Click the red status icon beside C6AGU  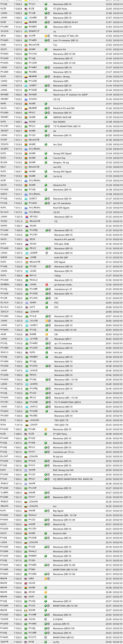[47, 285]
